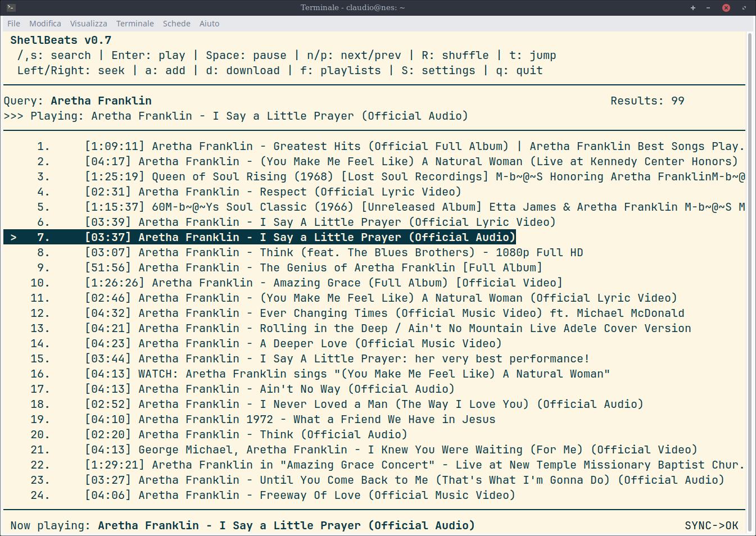Select result 22 Amazing Grace Concert

[x=374, y=465]
